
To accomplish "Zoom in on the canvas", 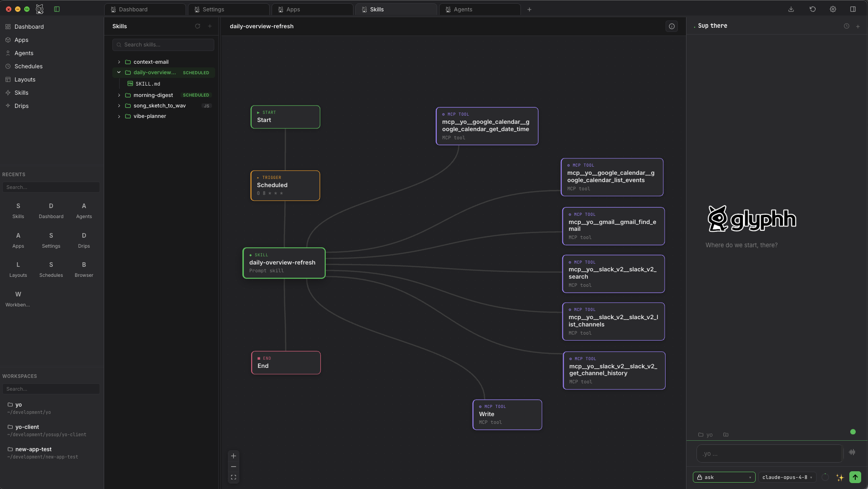I will click(233, 456).
